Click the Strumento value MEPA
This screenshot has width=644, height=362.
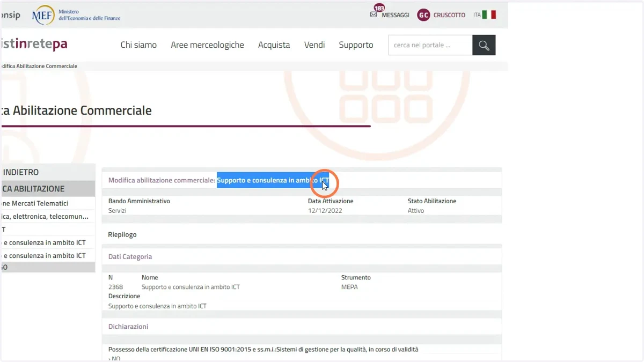[349, 287]
